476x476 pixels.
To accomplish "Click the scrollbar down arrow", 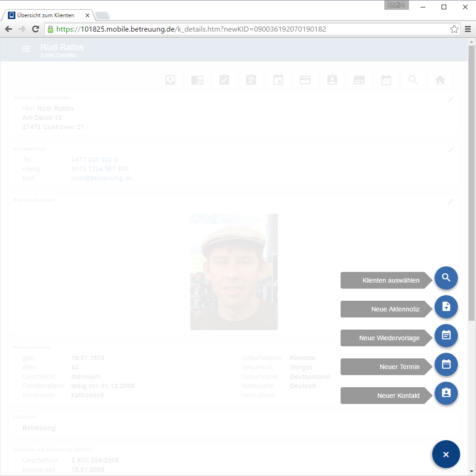I will click(x=471, y=472).
